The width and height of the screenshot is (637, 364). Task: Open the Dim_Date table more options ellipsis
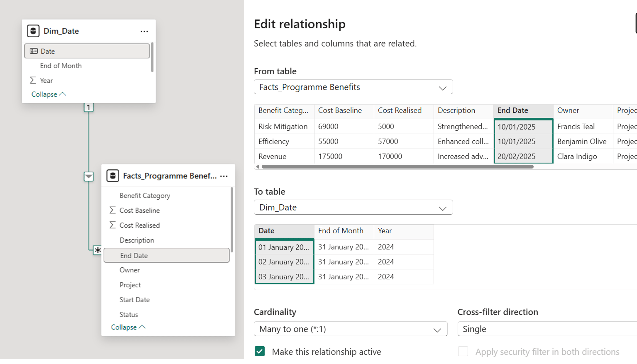tap(144, 31)
